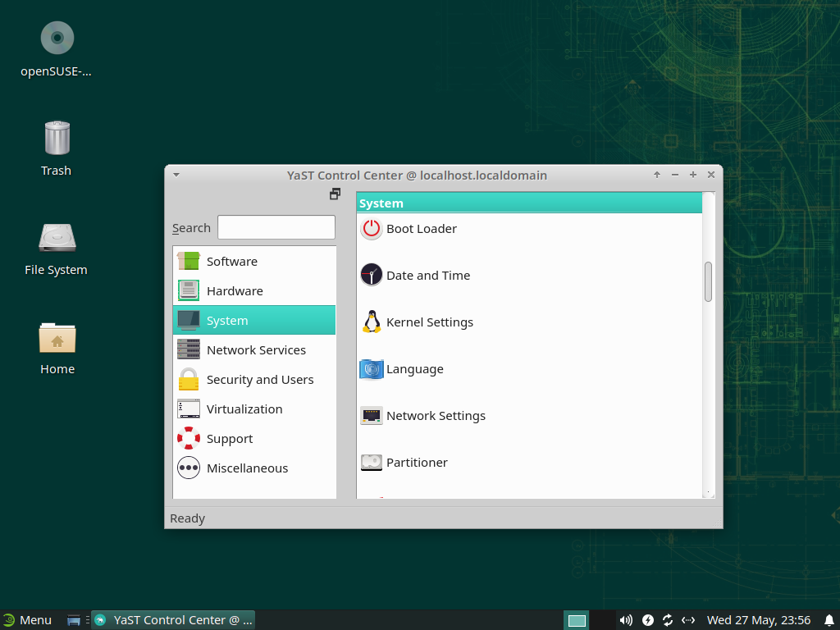The image size is (840, 630).
Task: Choose the Network Services category
Action: point(256,350)
